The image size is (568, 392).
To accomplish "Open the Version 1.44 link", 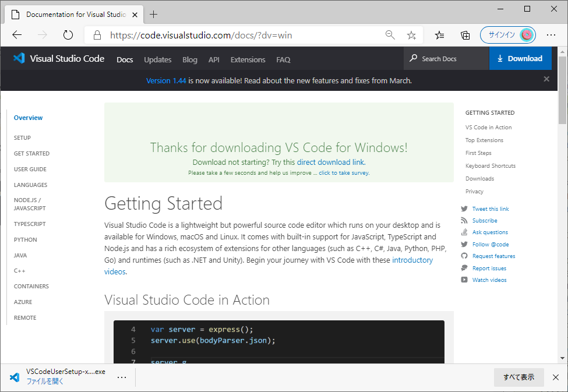I will (166, 80).
